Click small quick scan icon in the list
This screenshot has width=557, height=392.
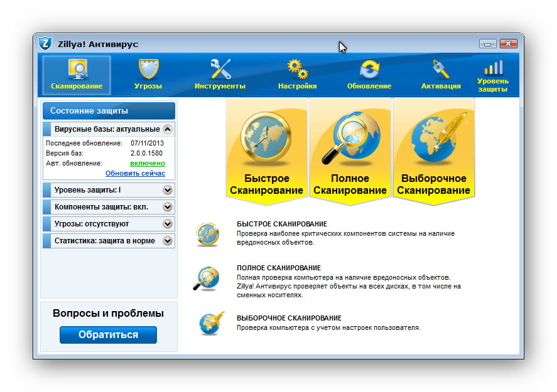[x=207, y=233]
